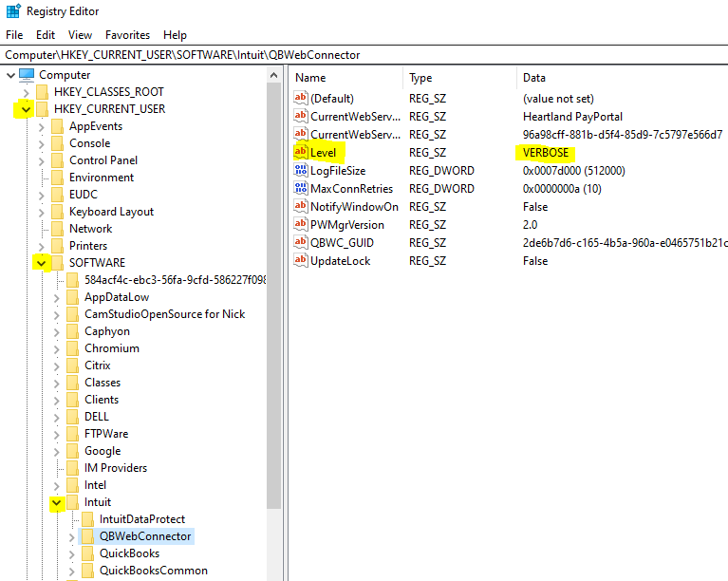Select the LogFileSize value
The width and height of the screenshot is (728, 581).
pos(338,171)
